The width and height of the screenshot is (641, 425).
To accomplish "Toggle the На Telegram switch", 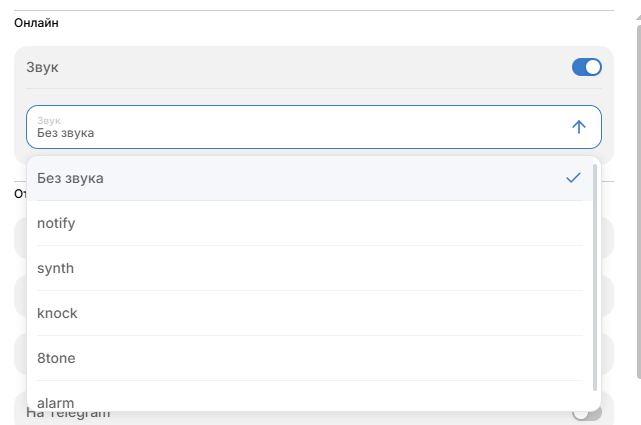I will (x=587, y=414).
